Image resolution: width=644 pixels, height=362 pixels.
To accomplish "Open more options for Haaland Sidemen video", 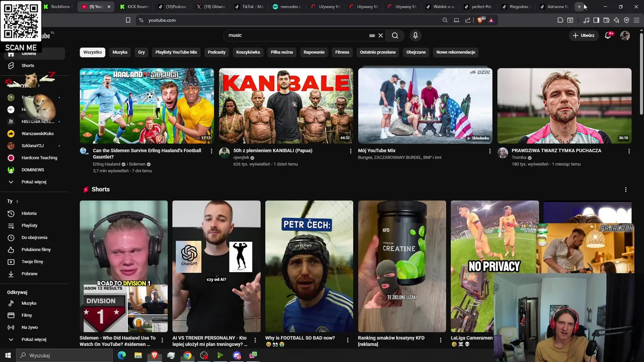I will tap(211, 151).
